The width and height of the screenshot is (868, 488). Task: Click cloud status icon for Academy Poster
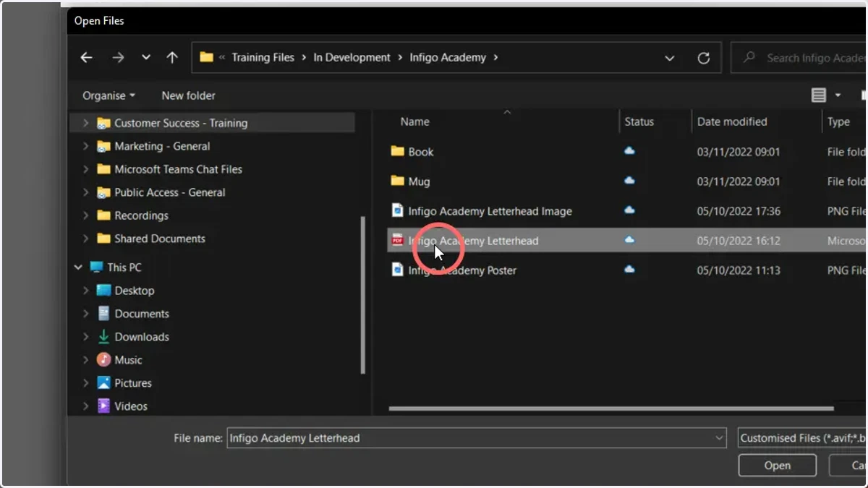point(629,269)
